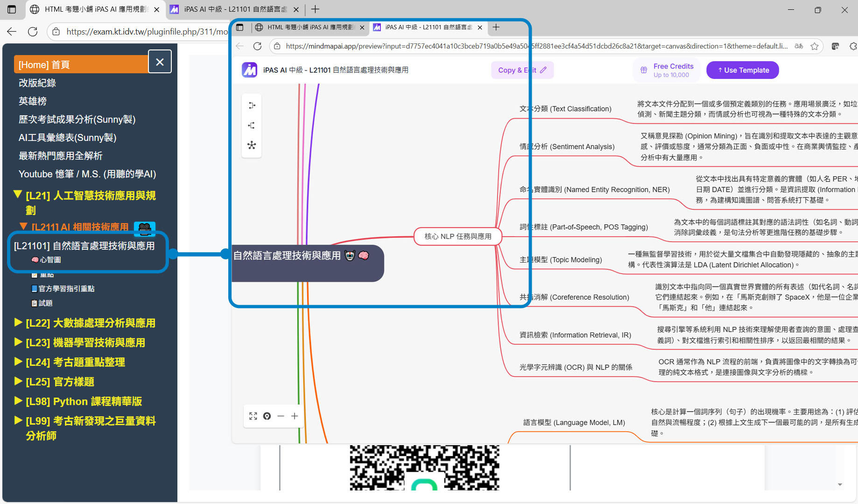Click the top layout icon in mind map toolbar

[x=252, y=105]
